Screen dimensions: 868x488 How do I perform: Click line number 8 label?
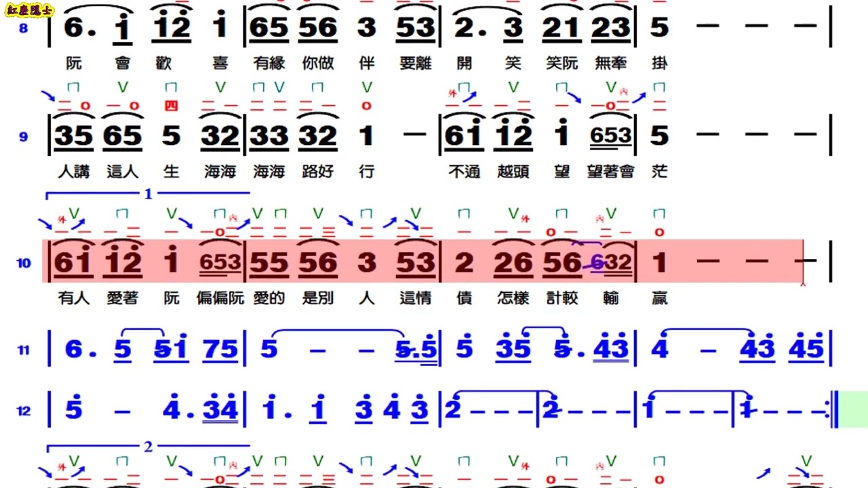click(x=24, y=28)
